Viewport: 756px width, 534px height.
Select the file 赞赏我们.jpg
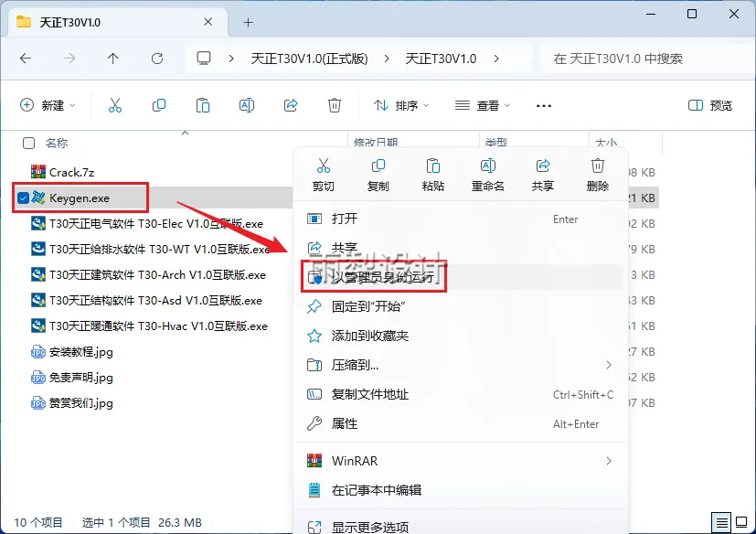81,403
